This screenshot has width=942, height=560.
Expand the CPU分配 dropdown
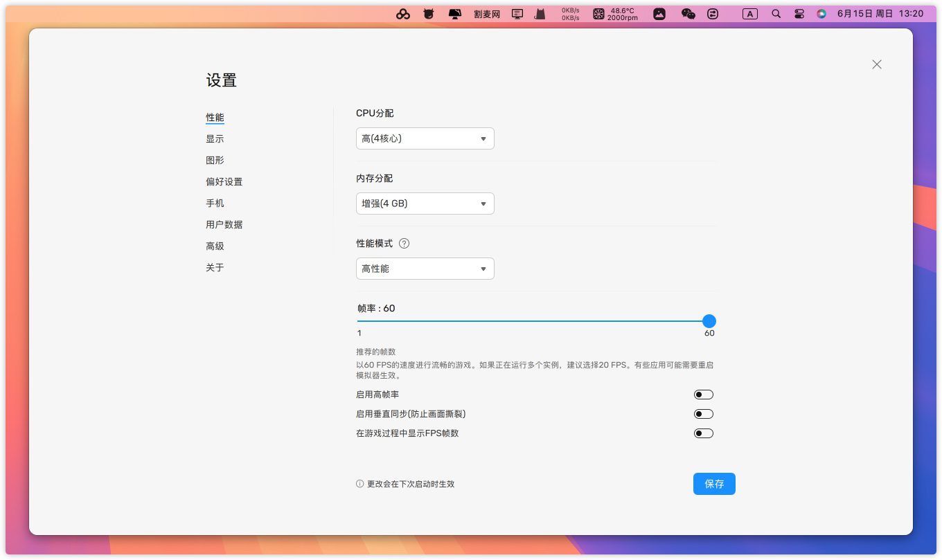[x=425, y=138]
